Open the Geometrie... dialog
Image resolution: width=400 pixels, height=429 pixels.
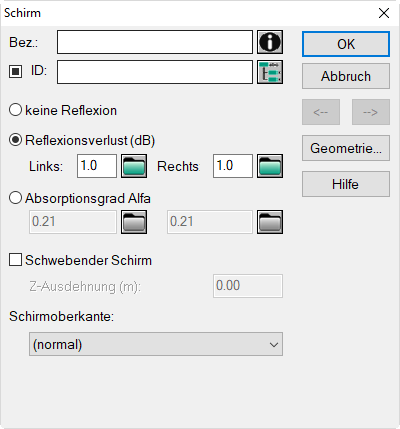(346, 148)
